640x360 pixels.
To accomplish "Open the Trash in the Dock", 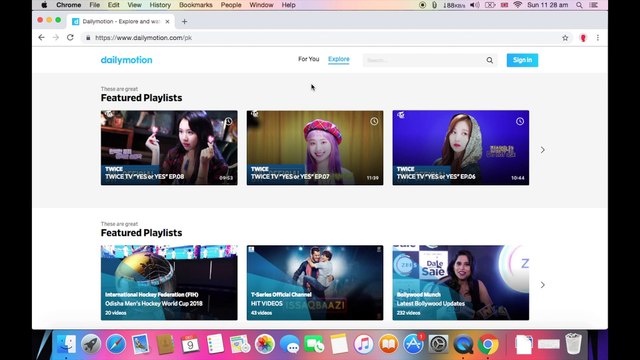I will point(573,343).
